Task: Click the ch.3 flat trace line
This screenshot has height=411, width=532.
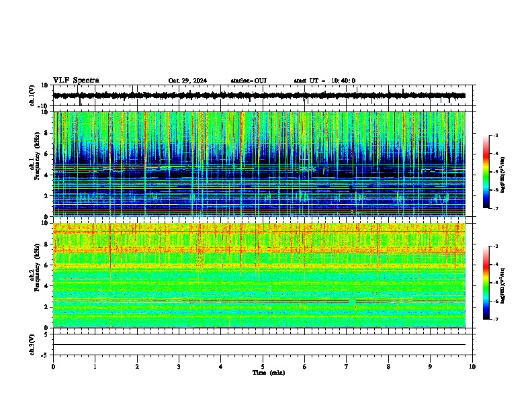Action: pos(259,345)
